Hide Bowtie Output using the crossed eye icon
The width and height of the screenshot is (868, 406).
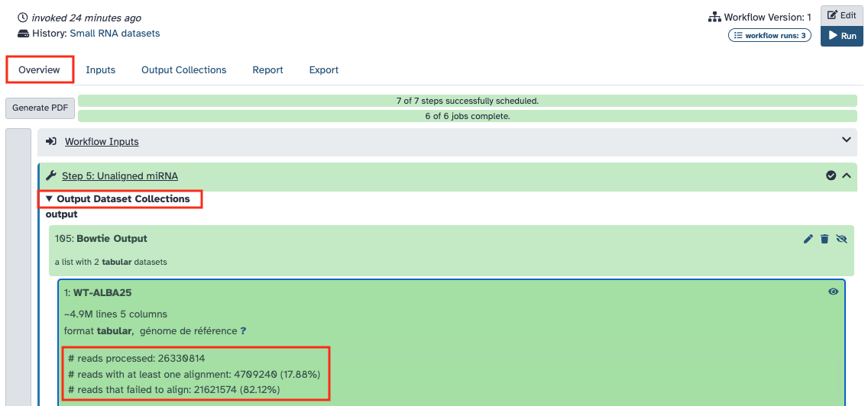click(x=842, y=239)
